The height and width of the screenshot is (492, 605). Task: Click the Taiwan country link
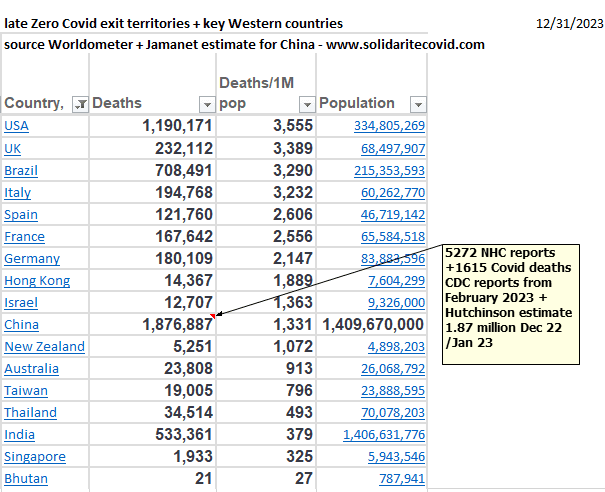(x=26, y=390)
